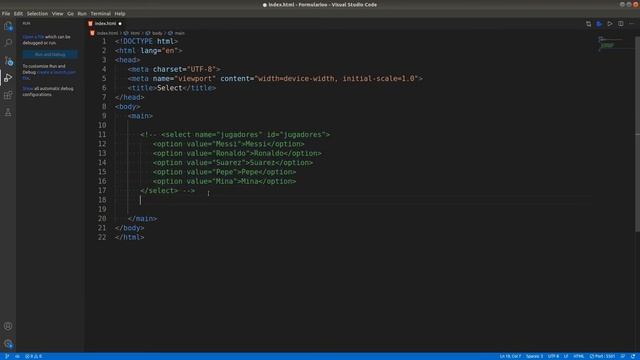Viewport: 640px width, 360px height.
Task: Click the html lang tag on line 2
Action: point(149,51)
